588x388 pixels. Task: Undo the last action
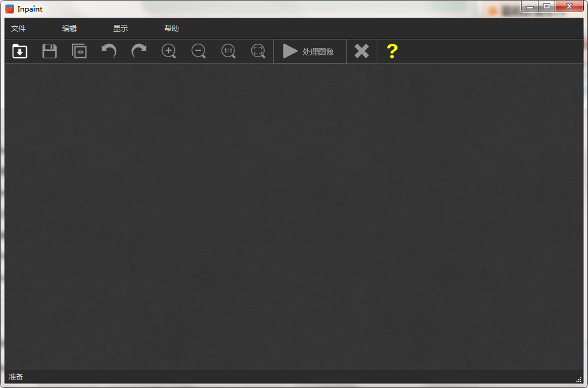[x=109, y=51]
